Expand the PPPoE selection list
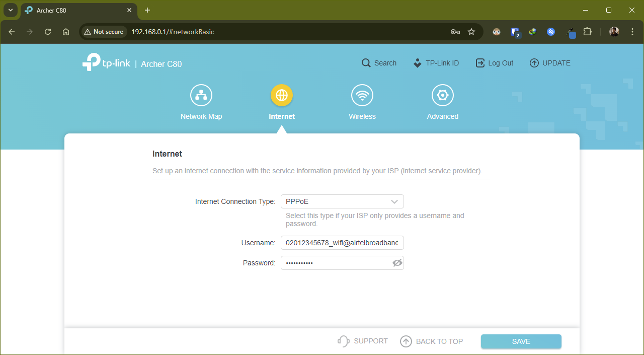The width and height of the screenshot is (644, 355). [x=394, y=201]
